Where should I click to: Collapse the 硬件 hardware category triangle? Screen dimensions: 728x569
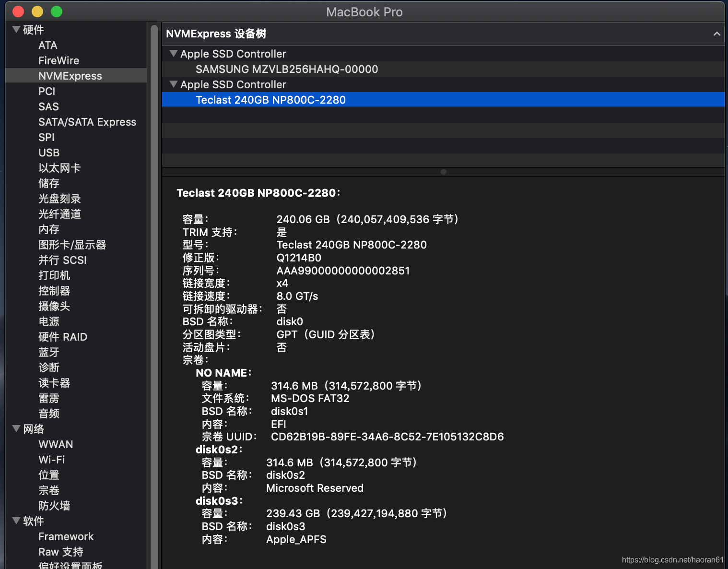(x=16, y=29)
